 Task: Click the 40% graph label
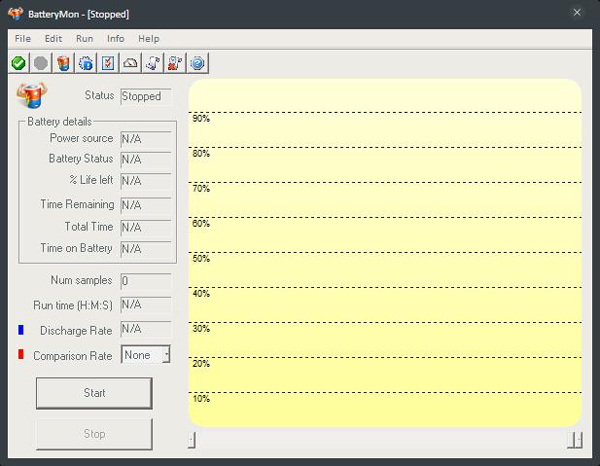[201, 294]
